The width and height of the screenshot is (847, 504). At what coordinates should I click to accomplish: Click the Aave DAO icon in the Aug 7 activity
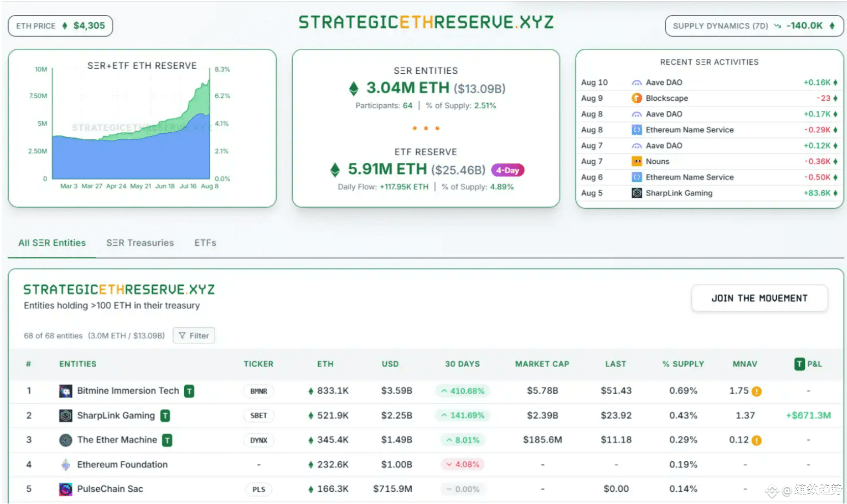tap(637, 145)
